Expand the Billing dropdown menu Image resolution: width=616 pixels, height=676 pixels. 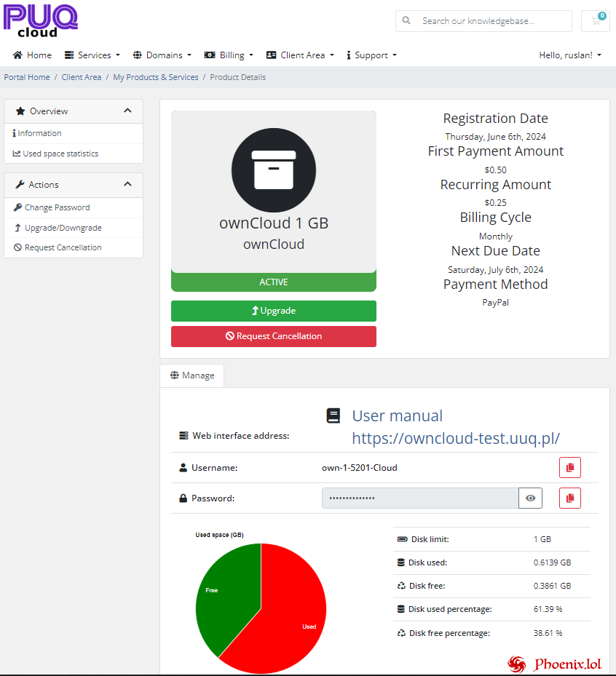tap(229, 55)
